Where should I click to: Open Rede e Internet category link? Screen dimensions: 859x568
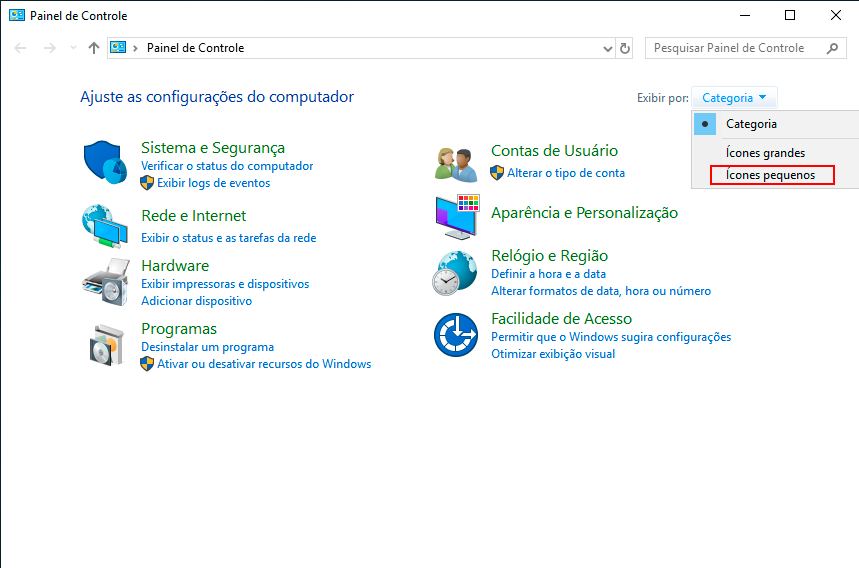pos(193,216)
